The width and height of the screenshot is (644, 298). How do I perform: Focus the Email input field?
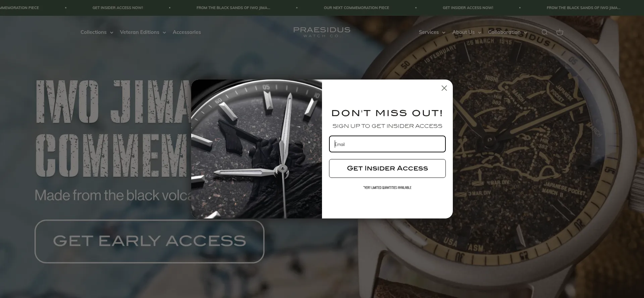pyautogui.click(x=387, y=144)
